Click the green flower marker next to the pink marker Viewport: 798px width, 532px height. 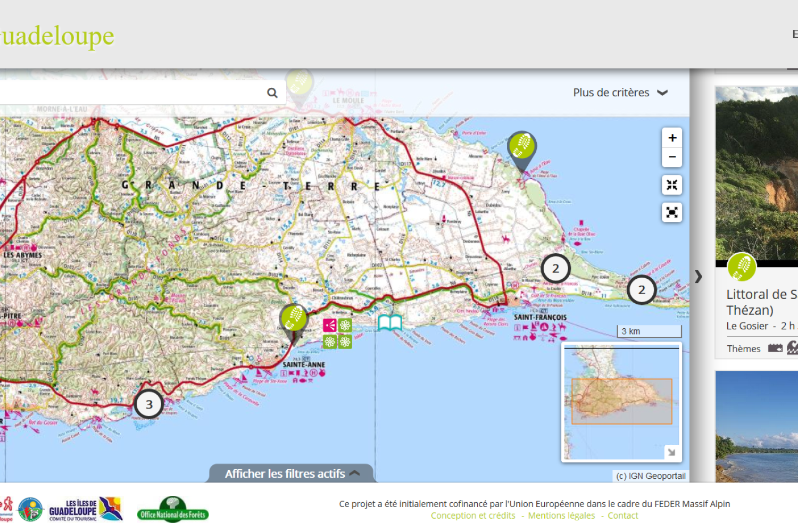pos(345,325)
